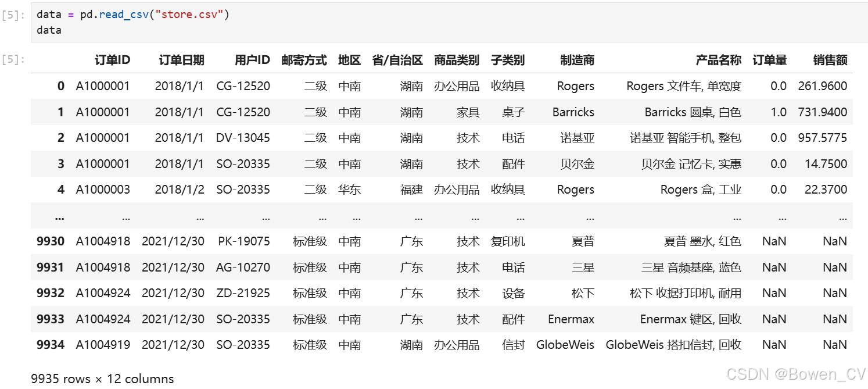Click subcategory cell 桌子
The height and width of the screenshot is (389, 868).
pos(514,112)
